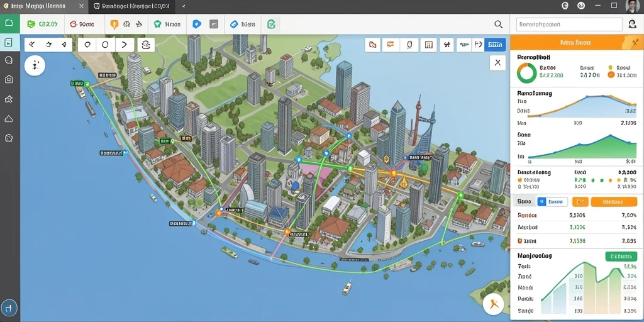Close the map overlay with the X button

click(498, 63)
